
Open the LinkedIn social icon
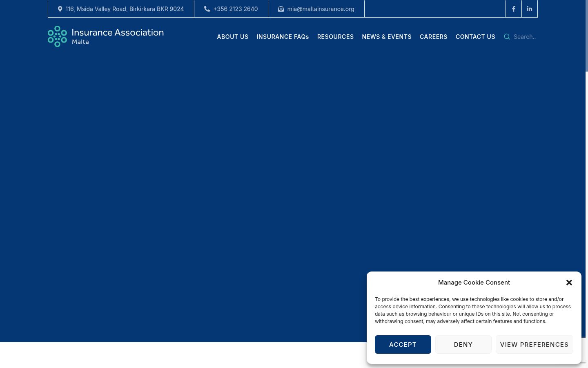(x=530, y=9)
